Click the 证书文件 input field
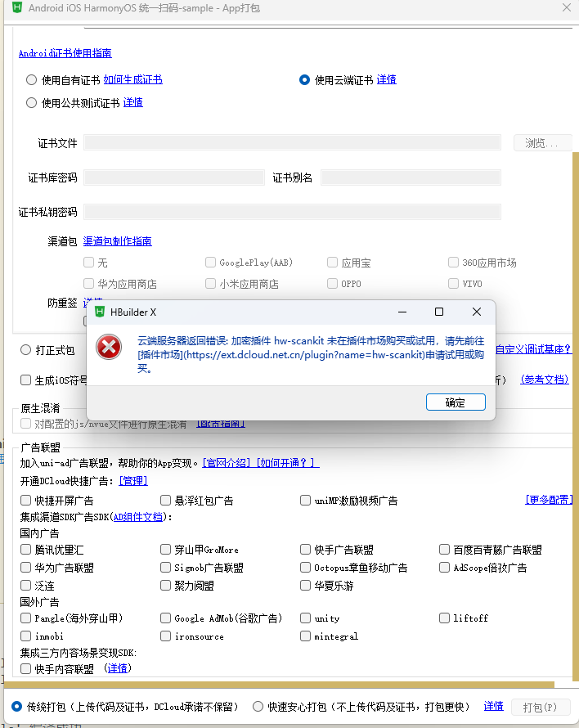The height and width of the screenshot is (728, 579). [x=292, y=142]
